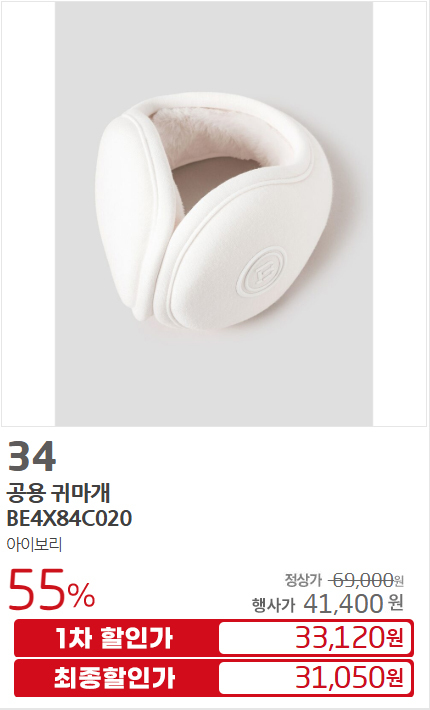The height and width of the screenshot is (710, 430).
Task: Open the white earmuff product photo
Action: point(214,214)
